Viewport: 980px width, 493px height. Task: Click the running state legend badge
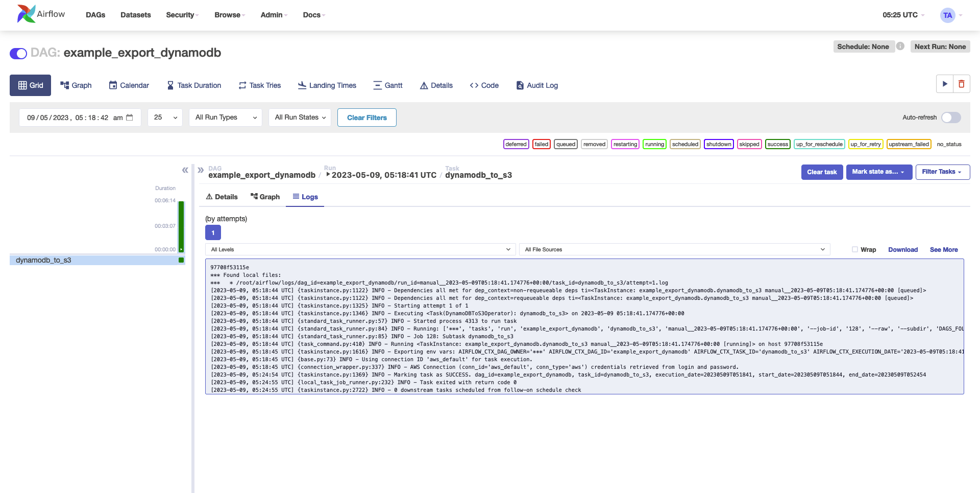tap(654, 144)
